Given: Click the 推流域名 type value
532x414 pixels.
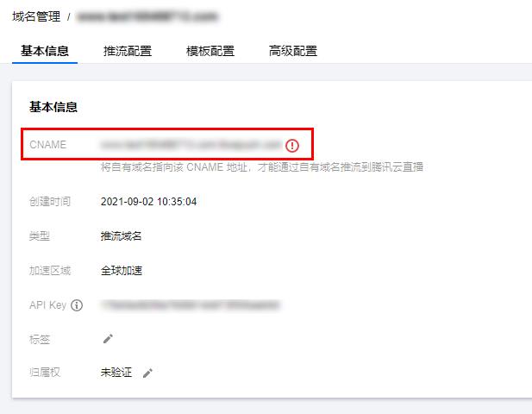Looking at the screenshot, I should point(121,235).
